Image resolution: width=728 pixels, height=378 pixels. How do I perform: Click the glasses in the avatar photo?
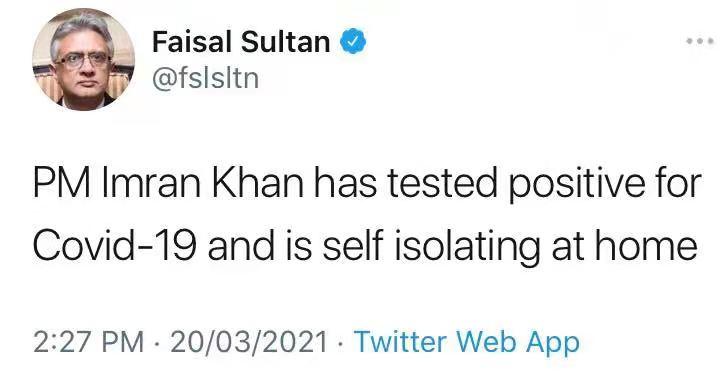point(84,60)
